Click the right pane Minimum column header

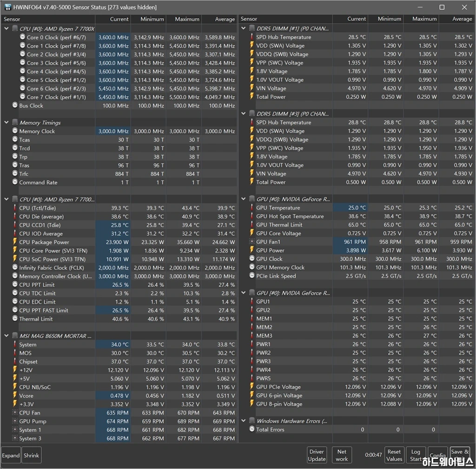click(385, 19)
